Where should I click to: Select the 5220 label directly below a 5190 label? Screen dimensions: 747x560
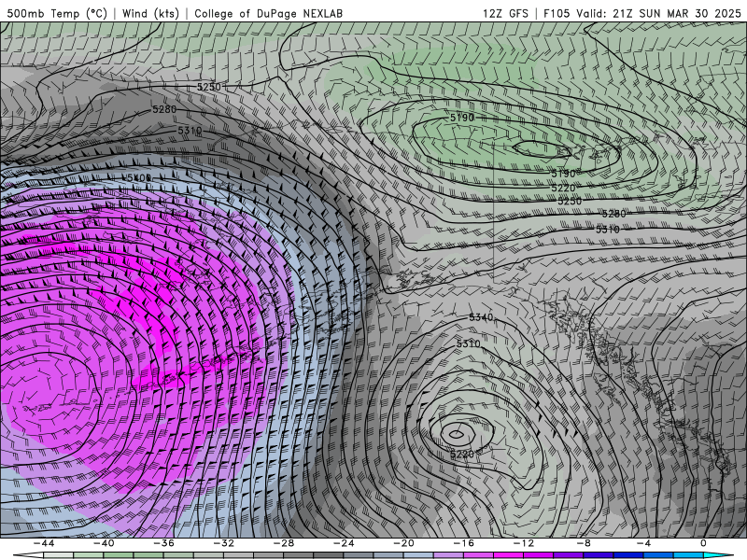(564, 189)
